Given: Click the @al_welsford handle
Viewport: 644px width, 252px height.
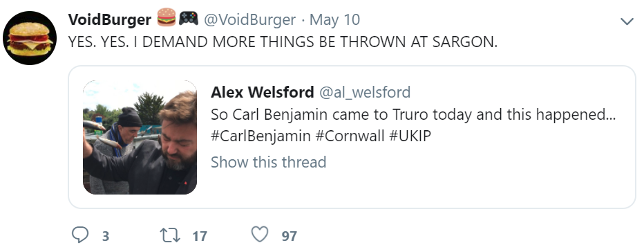Looking at the screenshot, I should click(365, 92).
